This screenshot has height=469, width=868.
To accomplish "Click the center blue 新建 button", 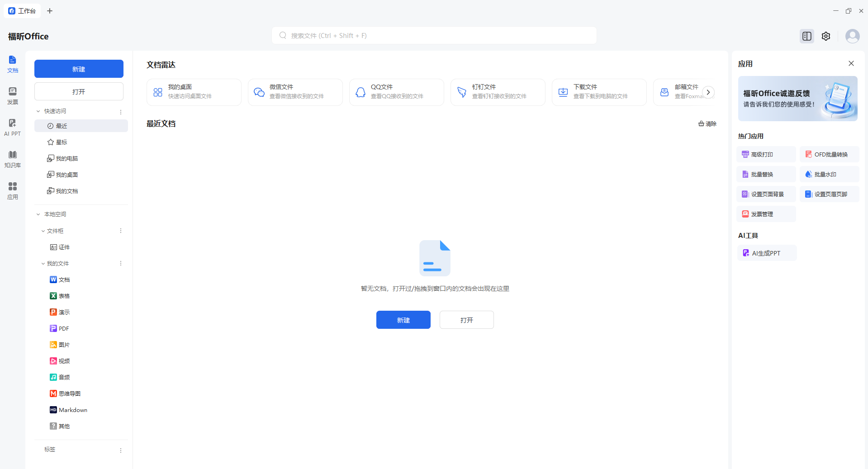I will tap(403, 320).
